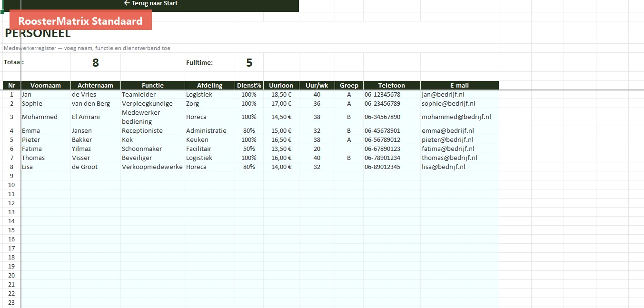Select the email 'mohammed@bedrijf.nl'

tap(460, 117)
